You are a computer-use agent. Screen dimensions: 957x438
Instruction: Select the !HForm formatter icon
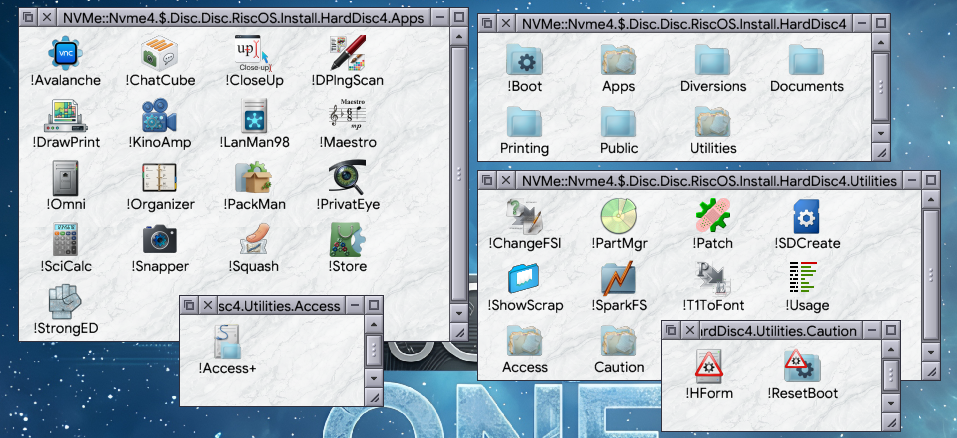[x=708, y=366]
